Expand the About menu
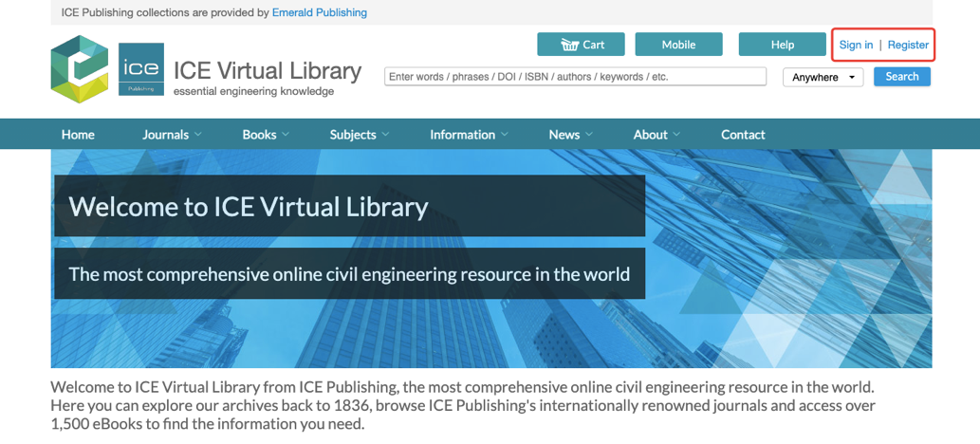The height and width of the screenshot is (444, 980). click(656, 135)
